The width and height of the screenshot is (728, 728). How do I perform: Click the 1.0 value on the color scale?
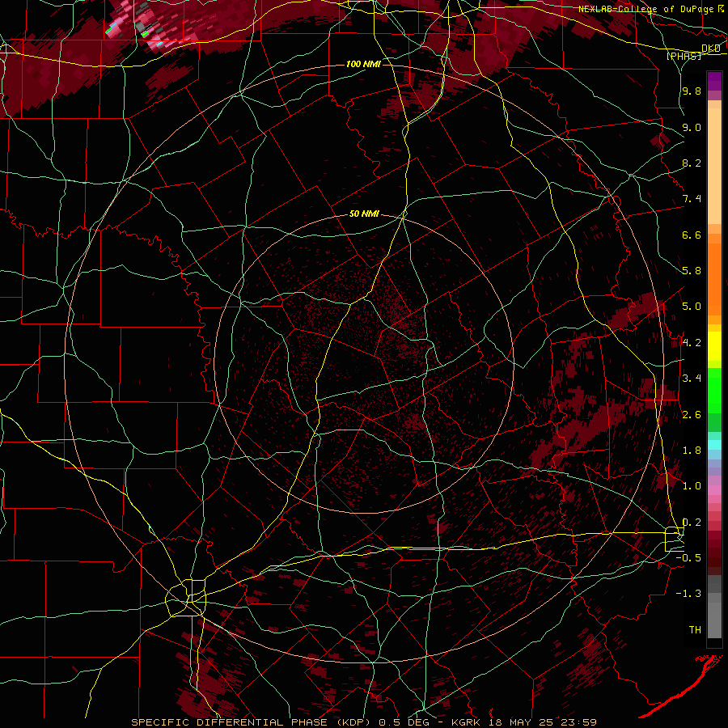coord(692,486)
